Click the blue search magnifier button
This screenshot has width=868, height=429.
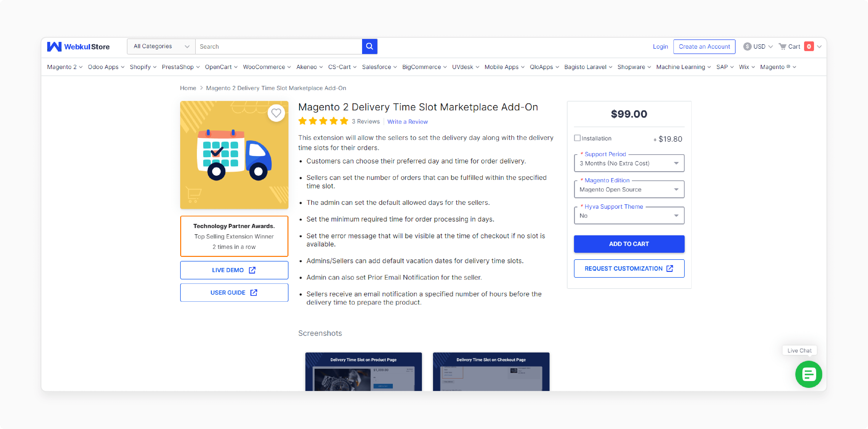(x=369, y=46)
